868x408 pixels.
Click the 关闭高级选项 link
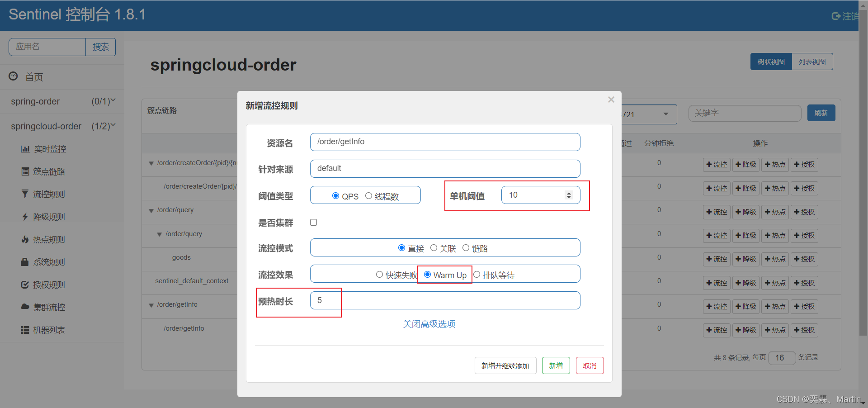point(429,324)
